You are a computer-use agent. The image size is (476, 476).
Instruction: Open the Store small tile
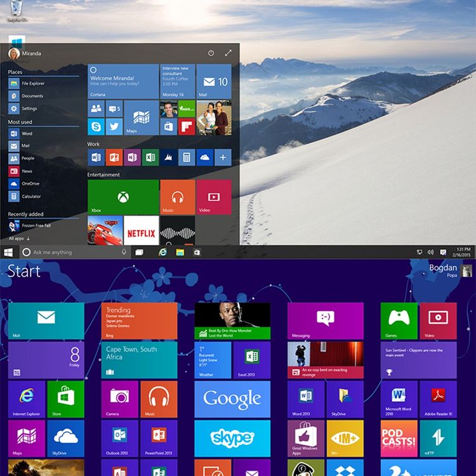point(168,126)
